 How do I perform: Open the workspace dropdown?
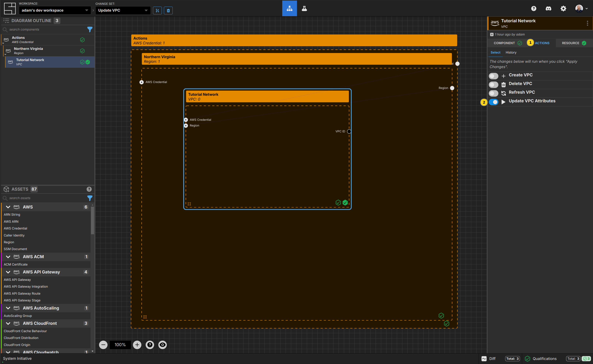click(x=55, y=10)
